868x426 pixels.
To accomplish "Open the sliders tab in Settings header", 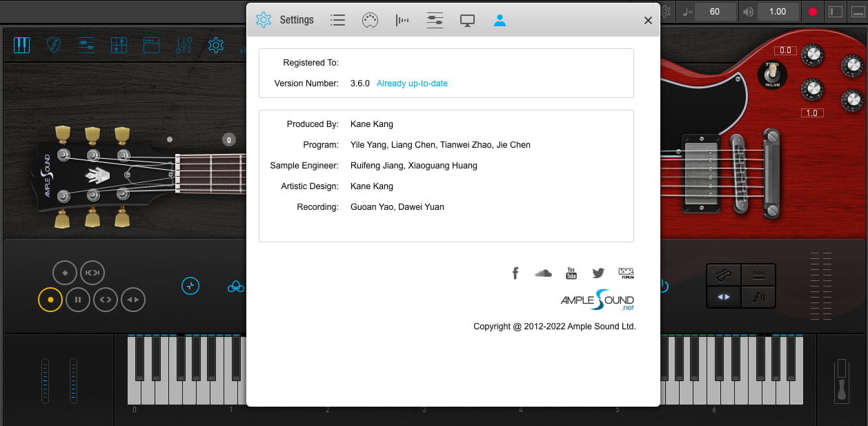I will click(x=435, y=20).
